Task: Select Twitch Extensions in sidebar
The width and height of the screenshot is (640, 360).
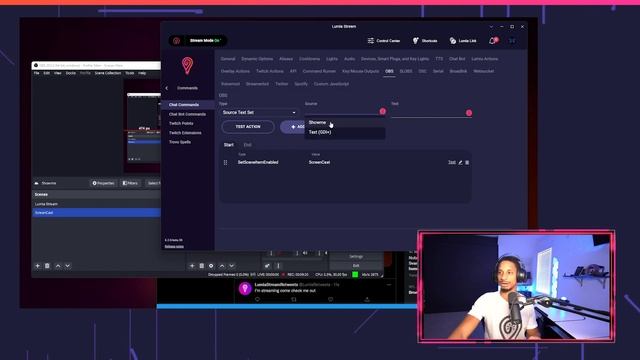Action: [x=185, y=133]
